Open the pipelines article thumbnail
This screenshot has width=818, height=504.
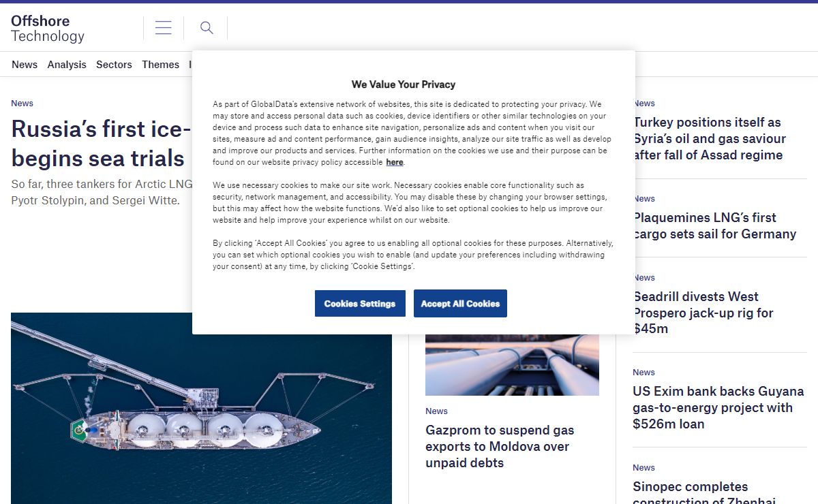[512, 365]
